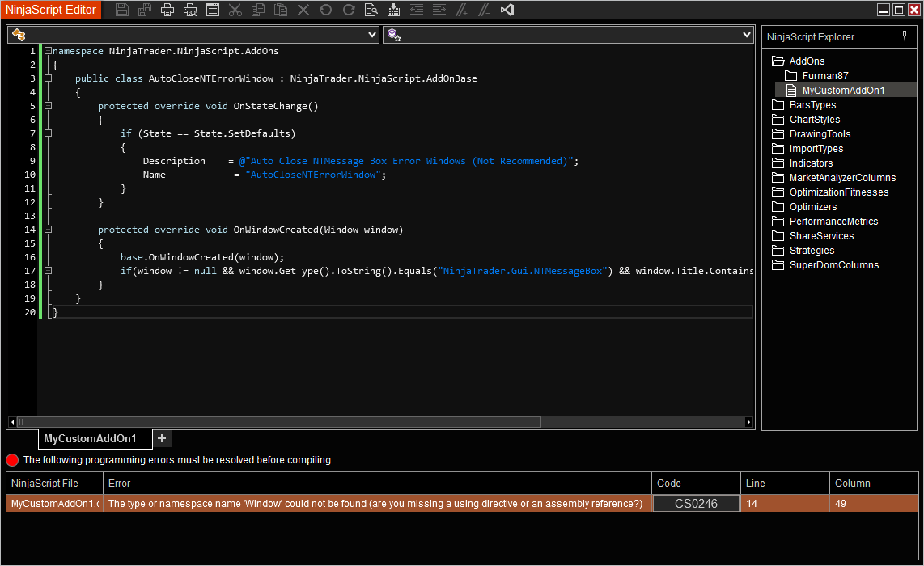Viewport: 924px width, 566px height.
Task: Click the Save icon in the toolbar
Action: click(x=122, y=10)
